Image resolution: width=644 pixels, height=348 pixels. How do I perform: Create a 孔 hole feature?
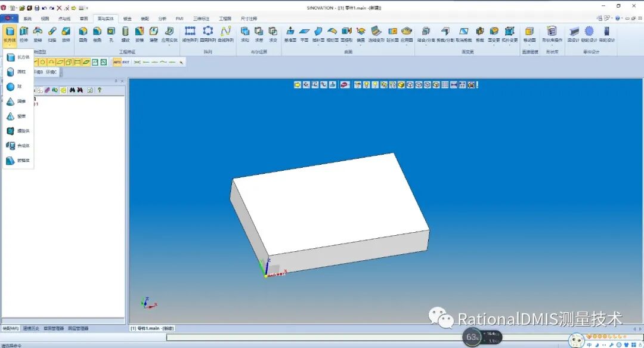111,35
